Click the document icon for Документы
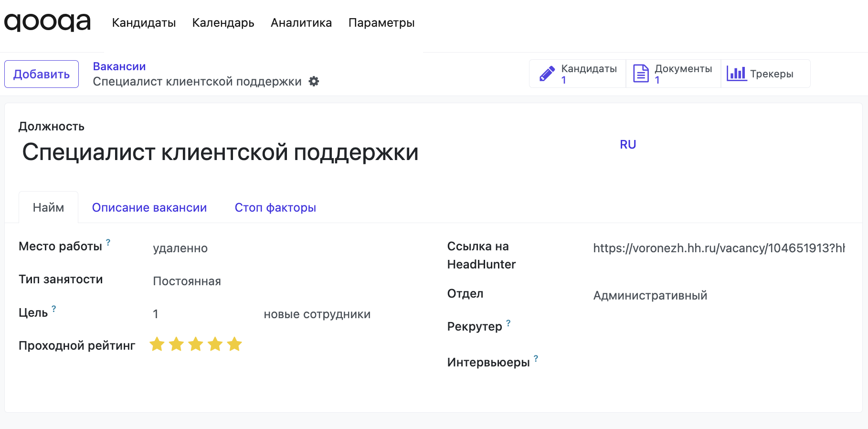This screenshot has height=429, width=868. pos(640,74)
